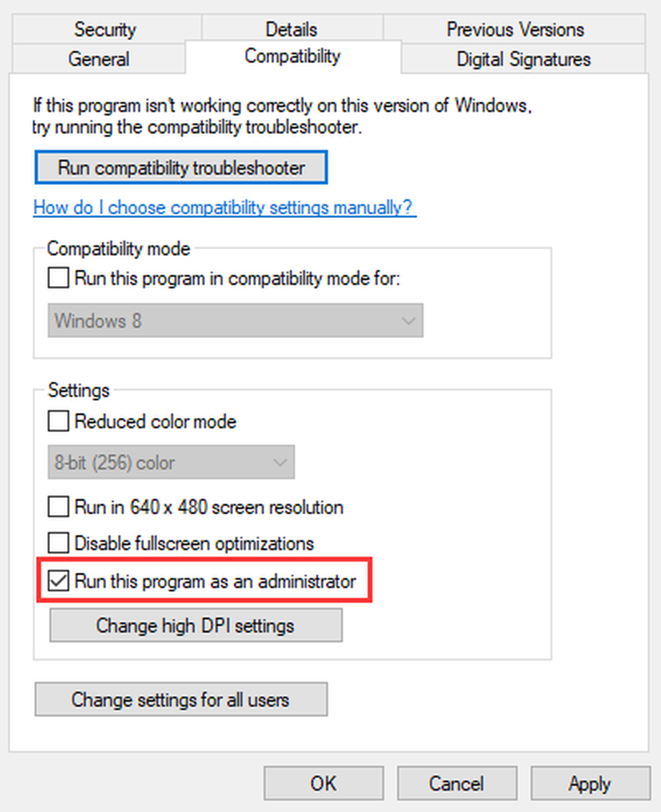
Task: Go to the General tab
Action: [x=99, y=58]
